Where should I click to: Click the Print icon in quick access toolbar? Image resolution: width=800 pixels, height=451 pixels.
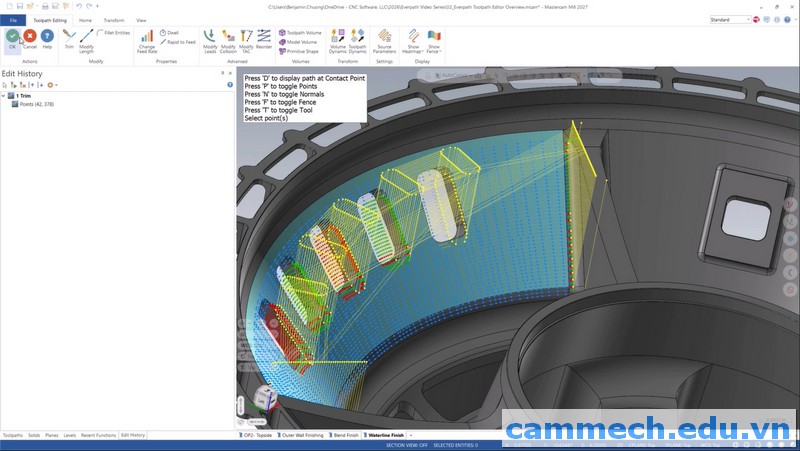coord(45,6)
